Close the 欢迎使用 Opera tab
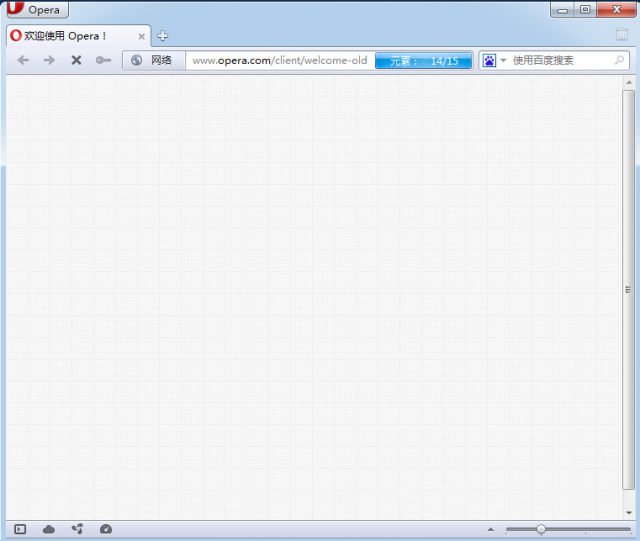This screenshot has height=541, width=640. 141,36
